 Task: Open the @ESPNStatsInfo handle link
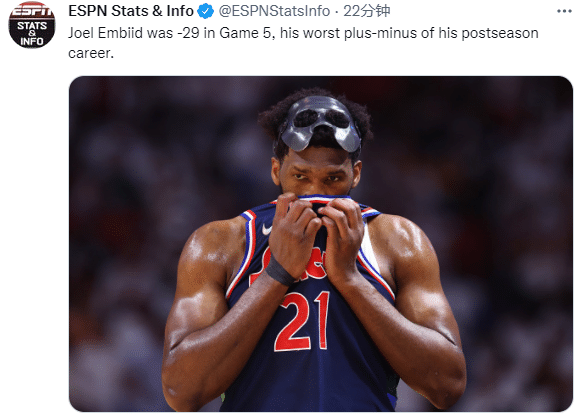pos(274,11)
